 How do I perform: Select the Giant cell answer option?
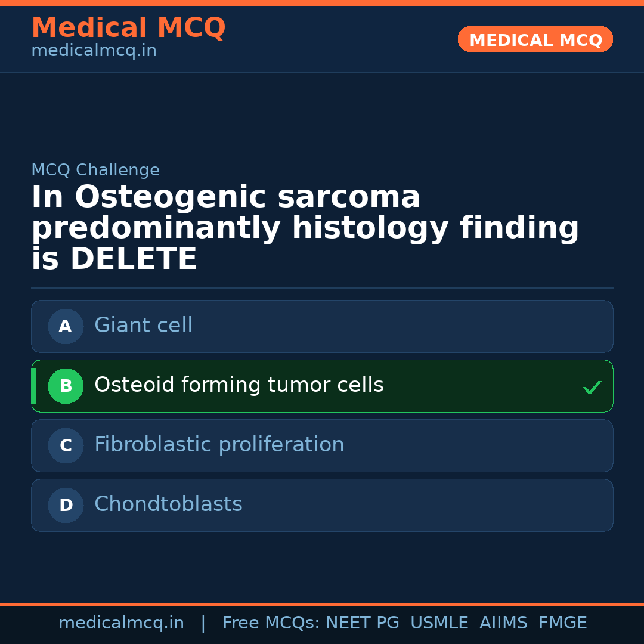(x=322, y=326)
